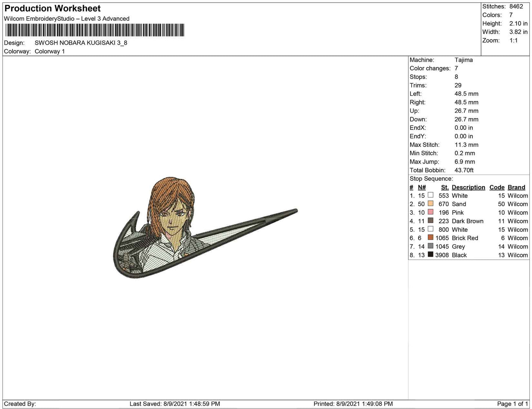The image size is (532, 409).
Task: Select the "Black" description in stop 8
Action: (459, 255)
